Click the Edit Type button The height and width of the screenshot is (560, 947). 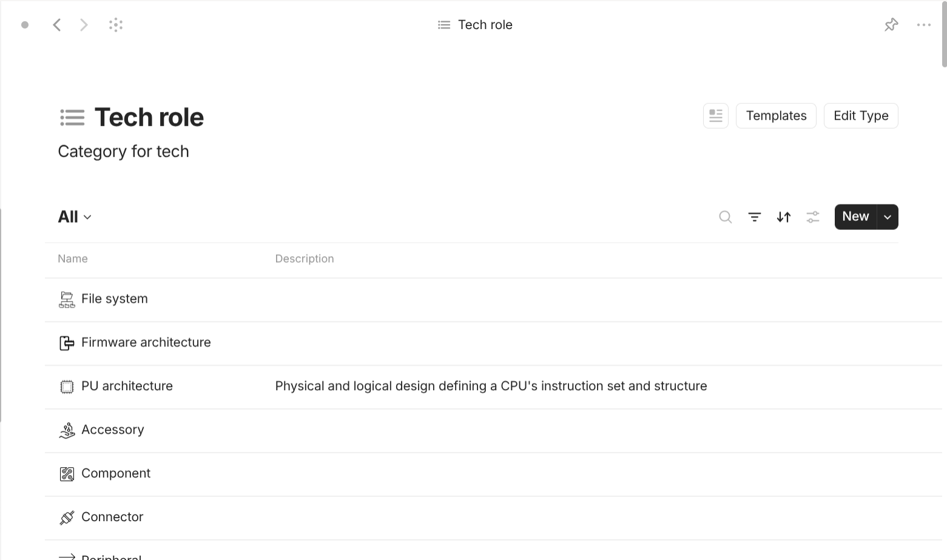coord(860,115)
